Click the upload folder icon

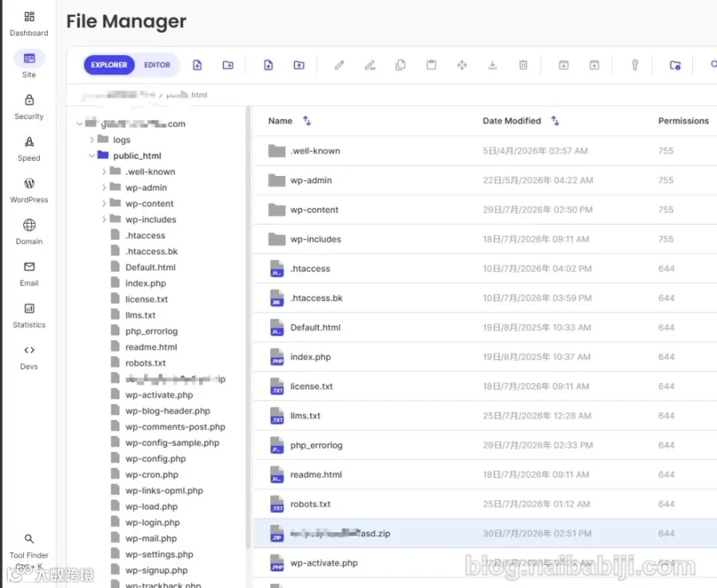(299, 65)
